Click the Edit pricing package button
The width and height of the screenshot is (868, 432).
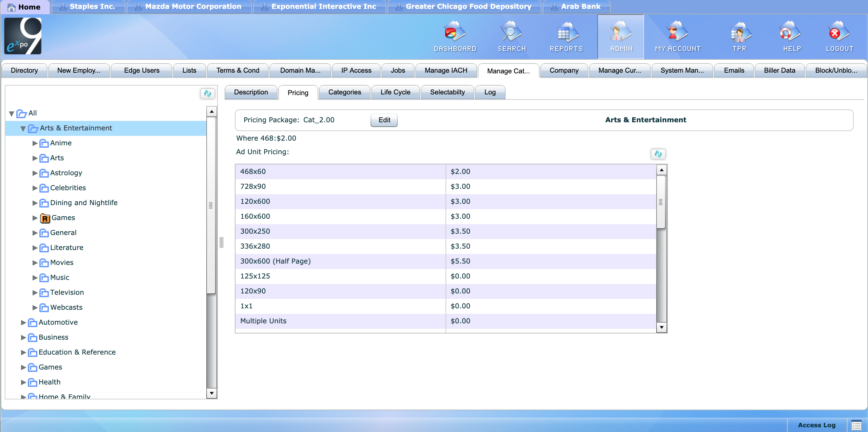click(x=384, y=120)
